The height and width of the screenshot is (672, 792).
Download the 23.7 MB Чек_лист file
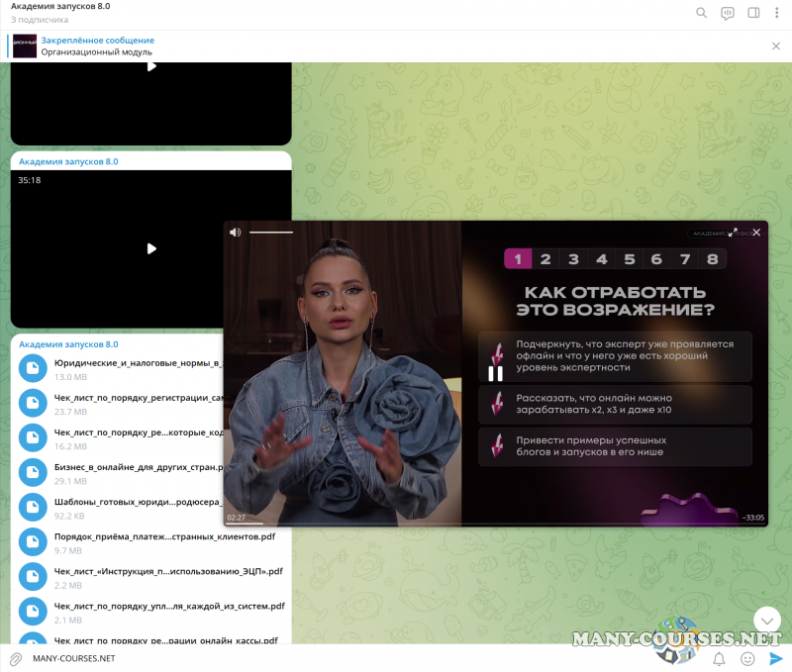coord(34,403)
